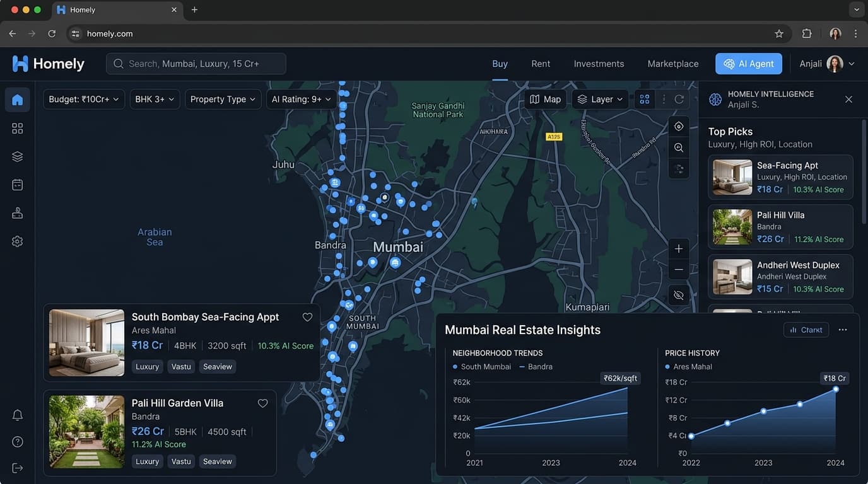Expand the Budget ₹10Cr+ filter dropdown
This screenshot has height=484, width=868.
(84, 100)
